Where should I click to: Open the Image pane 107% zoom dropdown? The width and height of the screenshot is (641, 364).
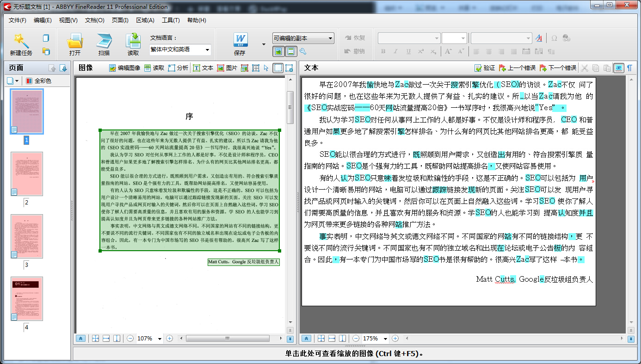[x=160, y=339]
